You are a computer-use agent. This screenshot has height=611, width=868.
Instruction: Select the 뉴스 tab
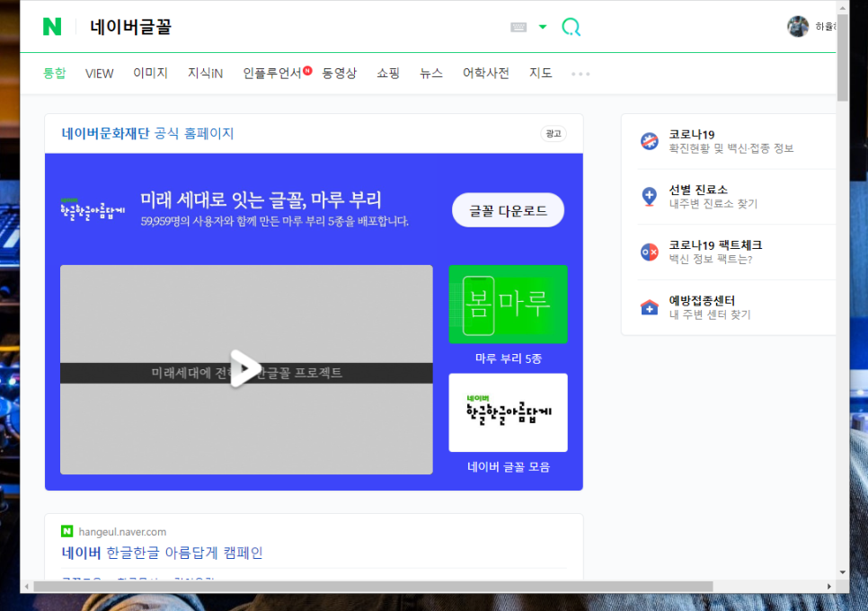[x=430, y=73]
